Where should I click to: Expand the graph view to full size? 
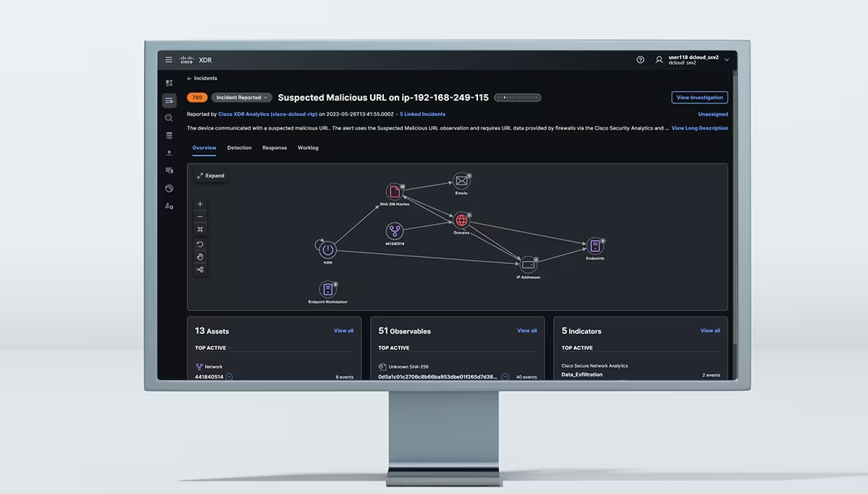coord(210,176)
